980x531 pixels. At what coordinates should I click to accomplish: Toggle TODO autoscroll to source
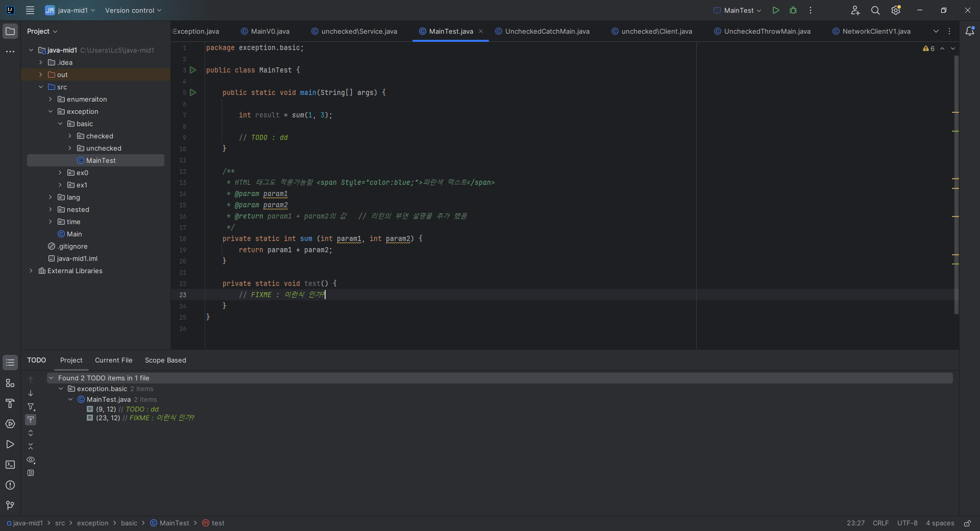point(31,420)
